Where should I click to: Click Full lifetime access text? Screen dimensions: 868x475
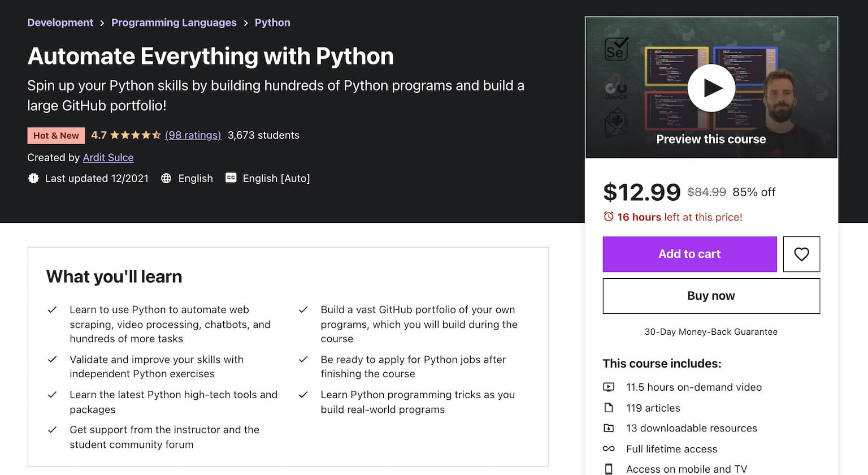671,449
